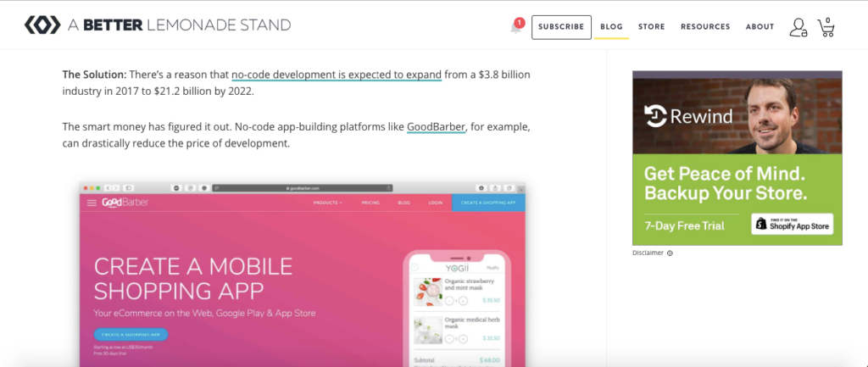Click the $35.50 price text

pos(491,301)
